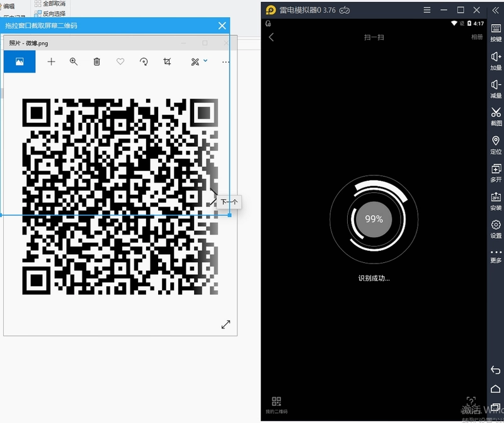Open 我的二维码 at the bottom
Image resolution: width=504 pixels, height=423 pixels.
277,405
